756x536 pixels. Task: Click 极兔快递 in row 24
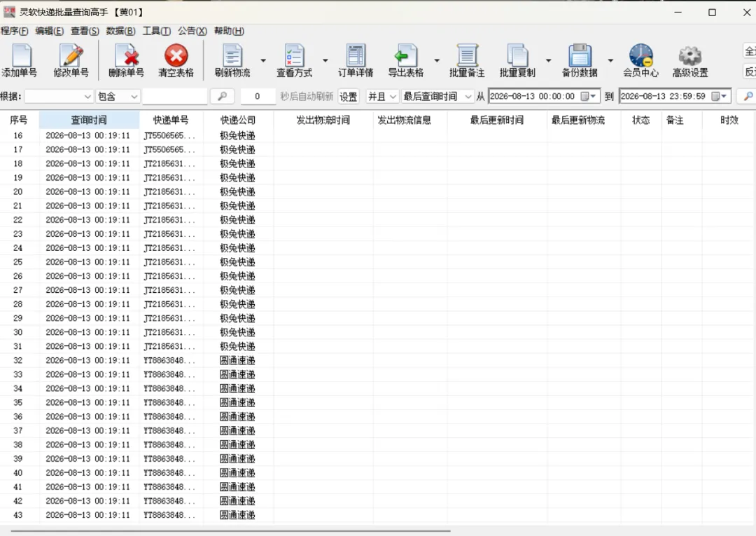coord(237,248)
